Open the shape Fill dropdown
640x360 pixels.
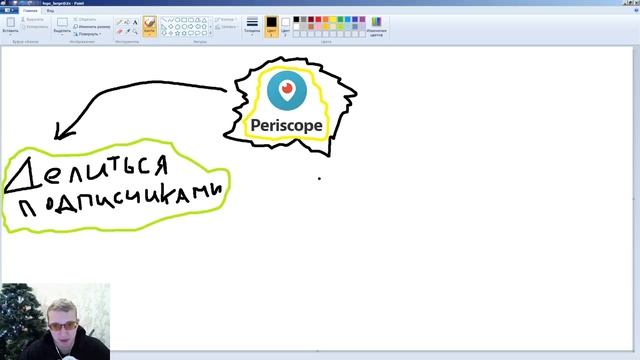pyautogui.click(x=226, y=27)
